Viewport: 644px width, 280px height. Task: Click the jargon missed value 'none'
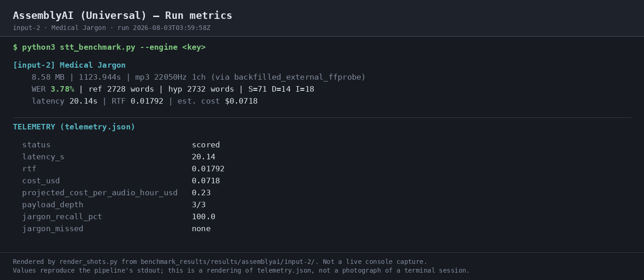[x=201, y=229]
